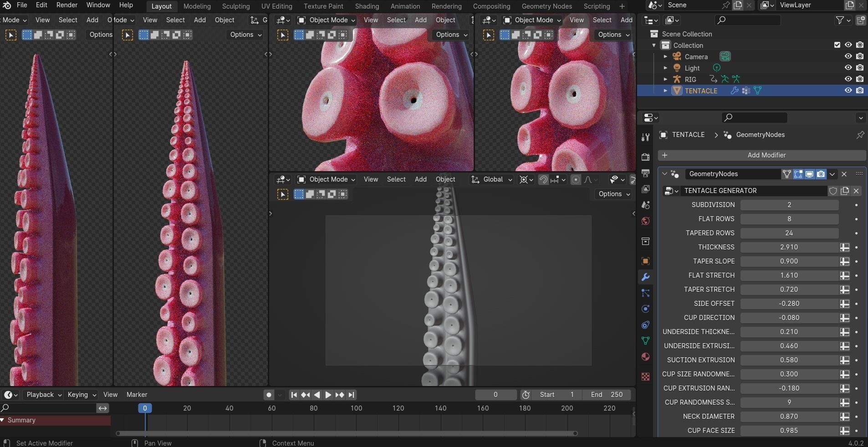This screenshot has height=447, width=868.
Task: Open the Playback dropdown
Action: point(44,395)
